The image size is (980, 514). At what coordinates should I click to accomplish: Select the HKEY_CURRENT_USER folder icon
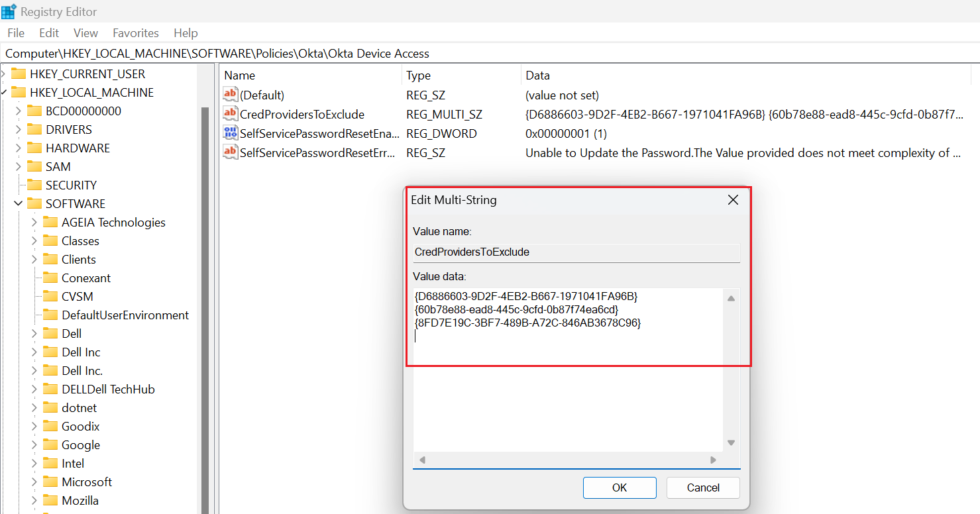[19, 74]
